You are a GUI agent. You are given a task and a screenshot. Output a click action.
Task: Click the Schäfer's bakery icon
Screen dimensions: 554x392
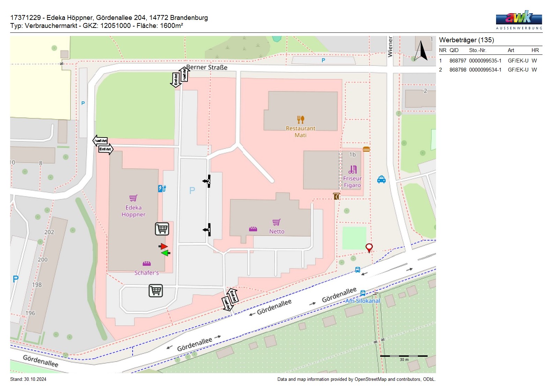click(x=147, y=264)
